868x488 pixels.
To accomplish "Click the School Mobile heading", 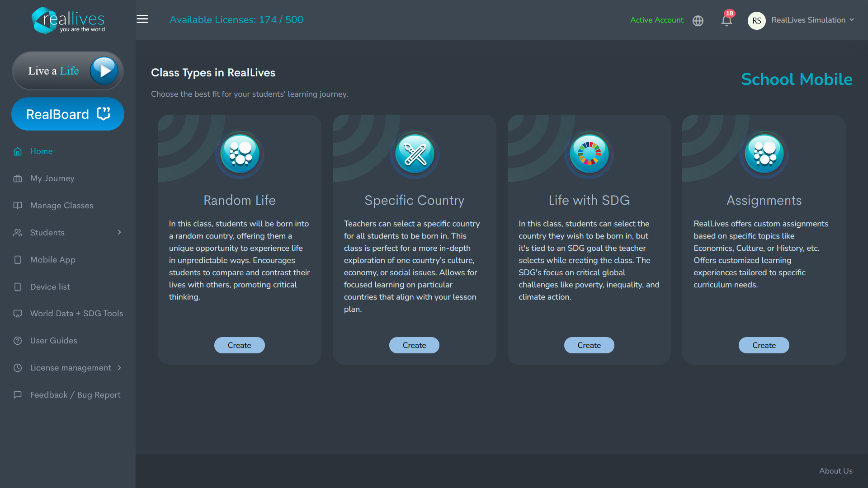I will click(797, 80).
